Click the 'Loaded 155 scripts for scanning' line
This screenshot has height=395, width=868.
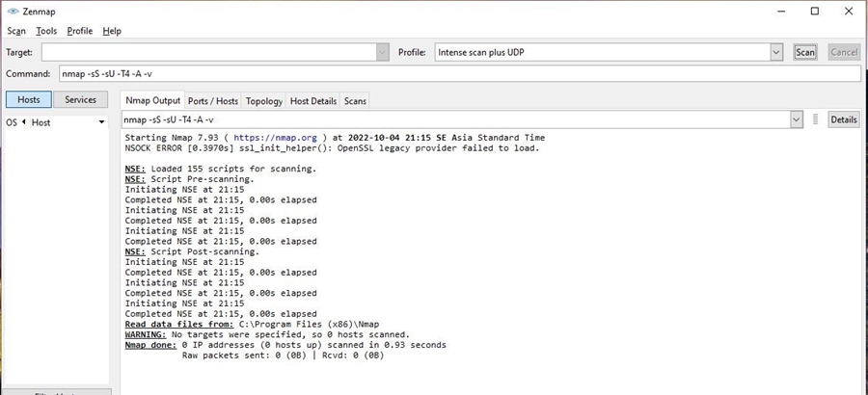(221, 169)
